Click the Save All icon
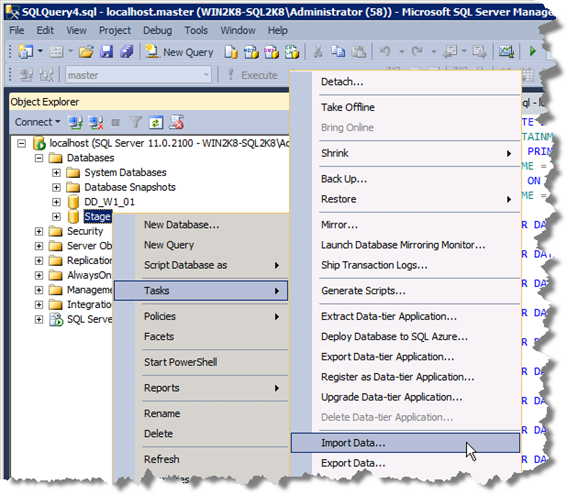This screenshot has width=567, height=495. point(127,52)
